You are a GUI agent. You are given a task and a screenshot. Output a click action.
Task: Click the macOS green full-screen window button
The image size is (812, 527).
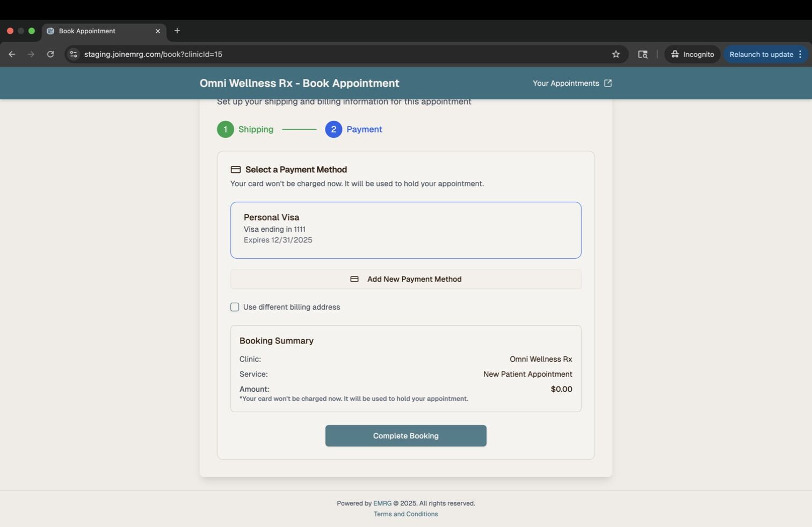pos(32,31)
